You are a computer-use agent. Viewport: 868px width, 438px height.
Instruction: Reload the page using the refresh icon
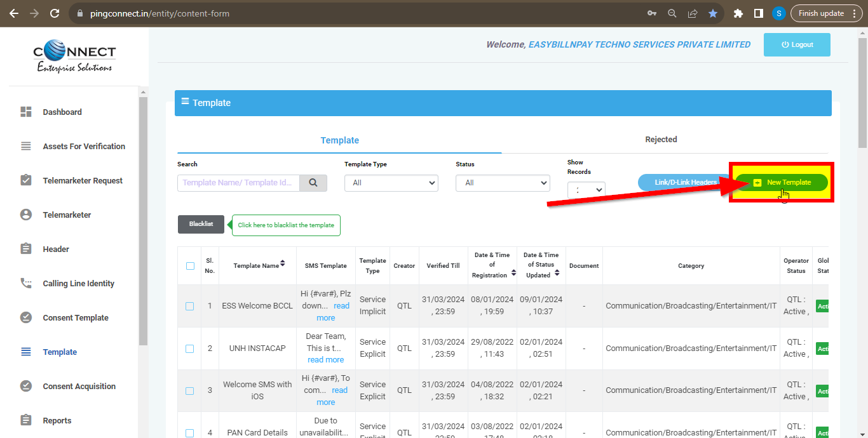pos(55,13)
